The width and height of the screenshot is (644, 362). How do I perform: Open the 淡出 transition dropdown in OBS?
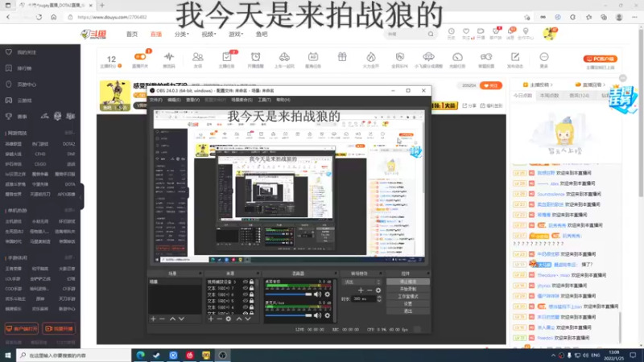[361, 282]
